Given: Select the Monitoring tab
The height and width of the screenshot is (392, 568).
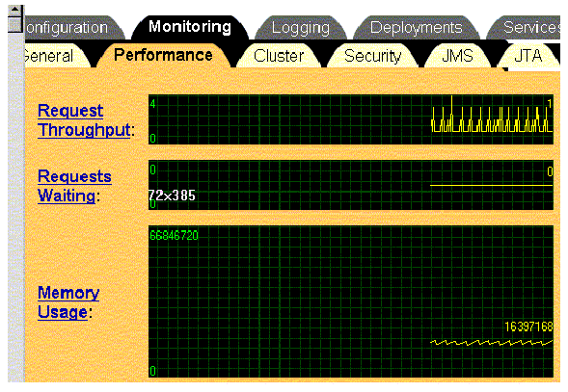Looking at the screenshot, I should point(190,27).
